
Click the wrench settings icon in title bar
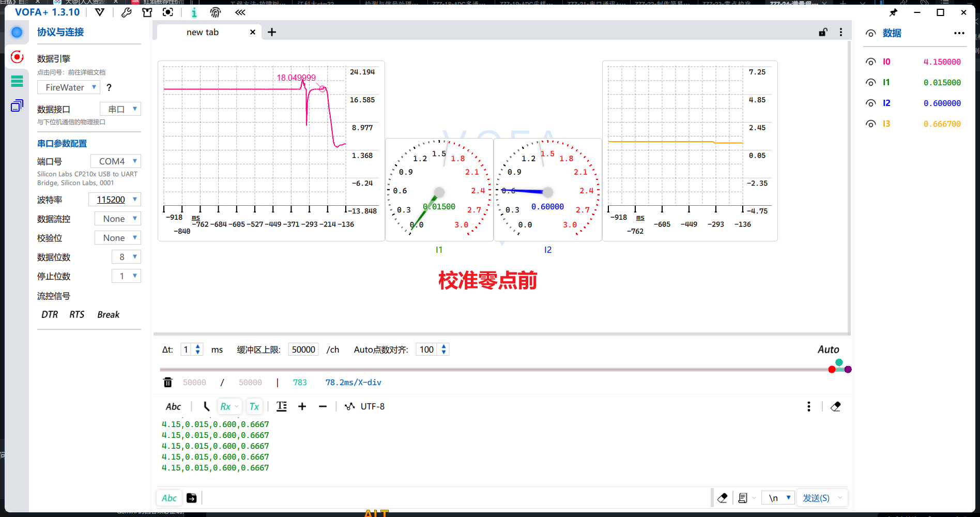[x=126, y=12]
